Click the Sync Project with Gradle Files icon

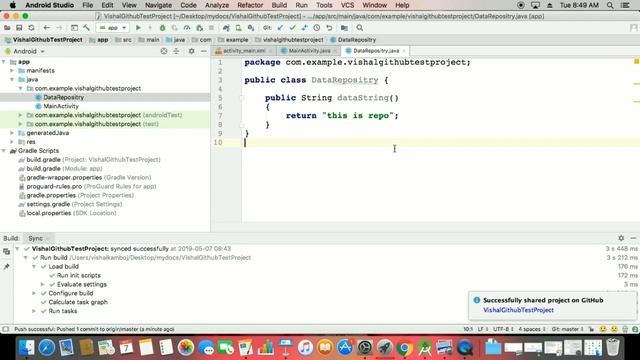pos(226,28)
